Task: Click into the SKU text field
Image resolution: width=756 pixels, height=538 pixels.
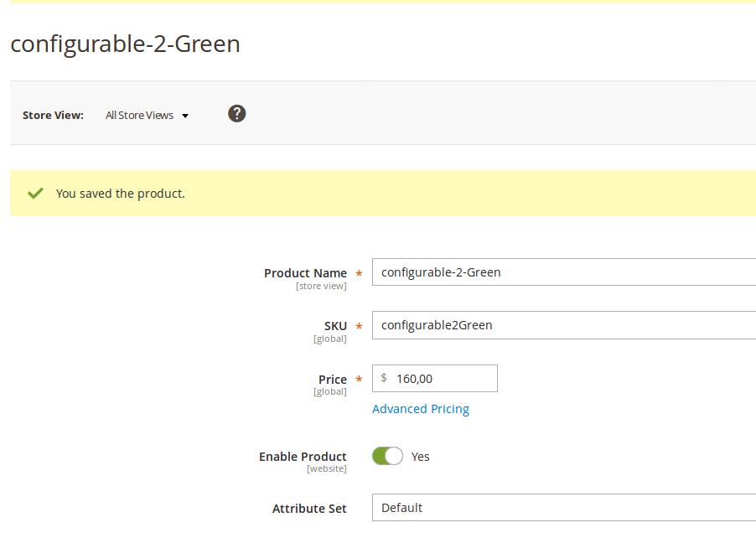Action: 563,325
